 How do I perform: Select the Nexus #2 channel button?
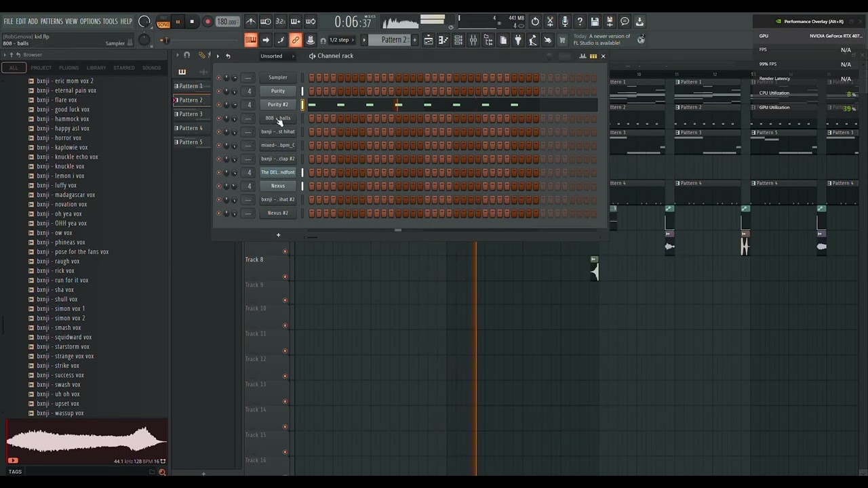pos(278,213)
